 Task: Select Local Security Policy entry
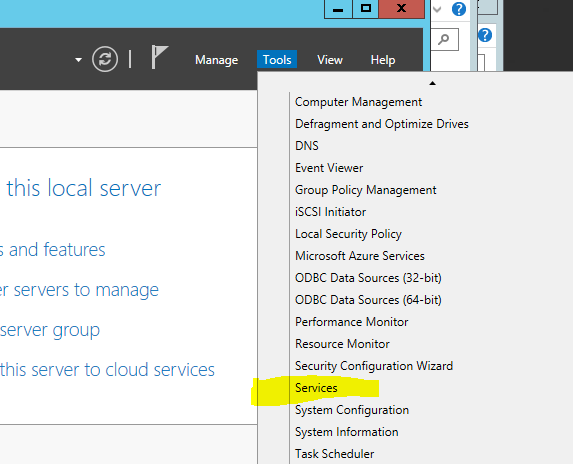point(348,234)
